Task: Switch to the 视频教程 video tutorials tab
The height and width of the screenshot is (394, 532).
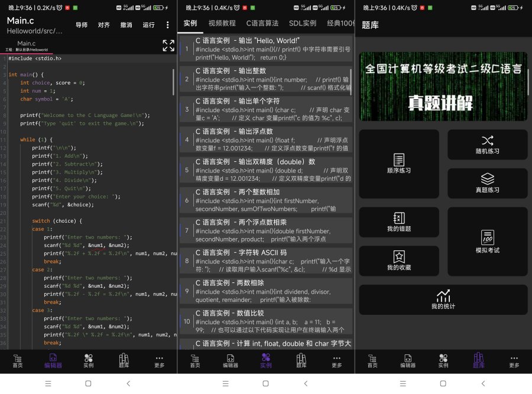Action: pyautogui.click(x=223, y=24)
